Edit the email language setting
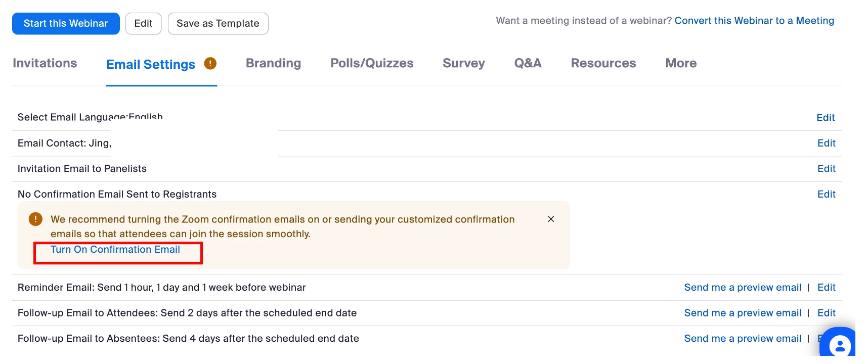 click(x=826, y=118)
